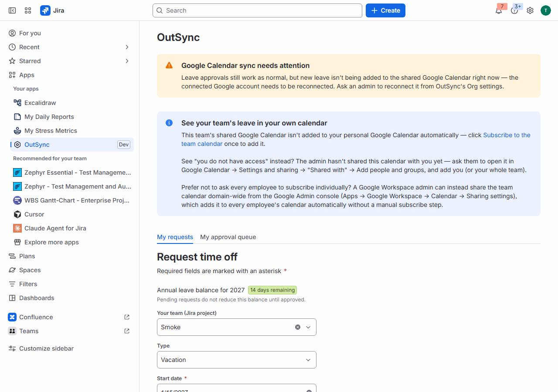Click the 14 days remaining badge

click(272, 290)
